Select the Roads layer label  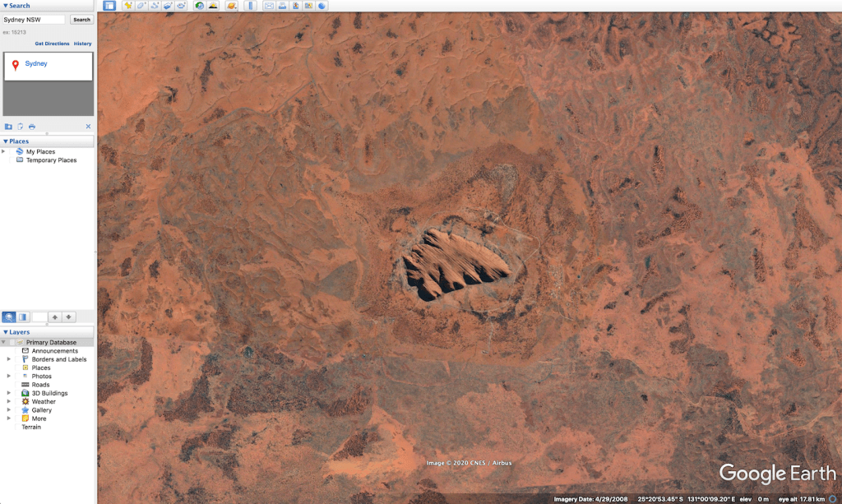[x=40, y=385]
